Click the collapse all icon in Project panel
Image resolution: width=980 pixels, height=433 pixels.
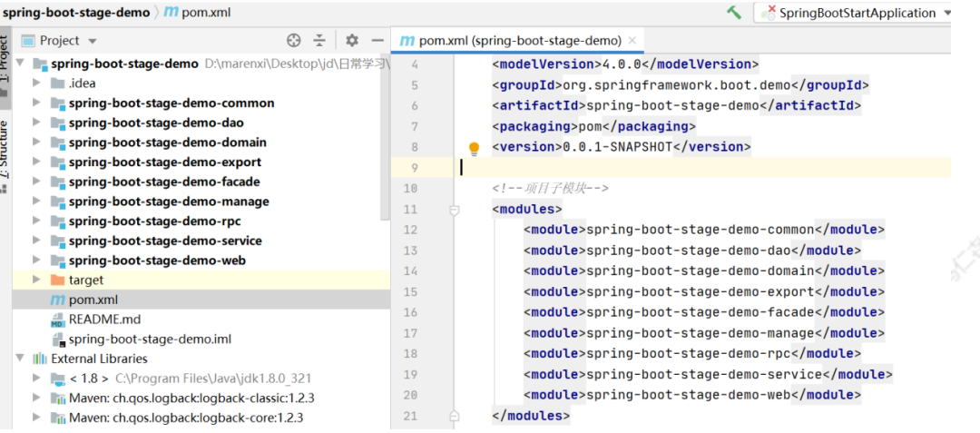[x=319, y=41]
